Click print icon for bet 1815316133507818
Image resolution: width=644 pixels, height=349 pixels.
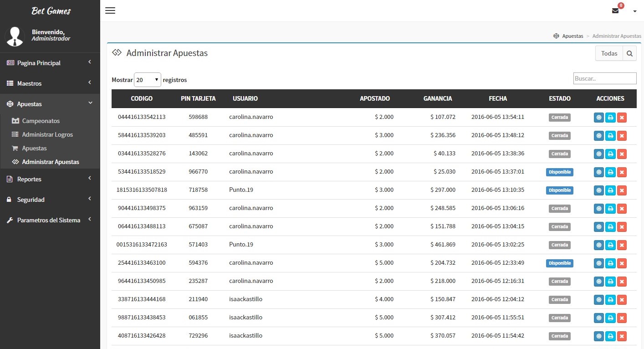(610, 190)
